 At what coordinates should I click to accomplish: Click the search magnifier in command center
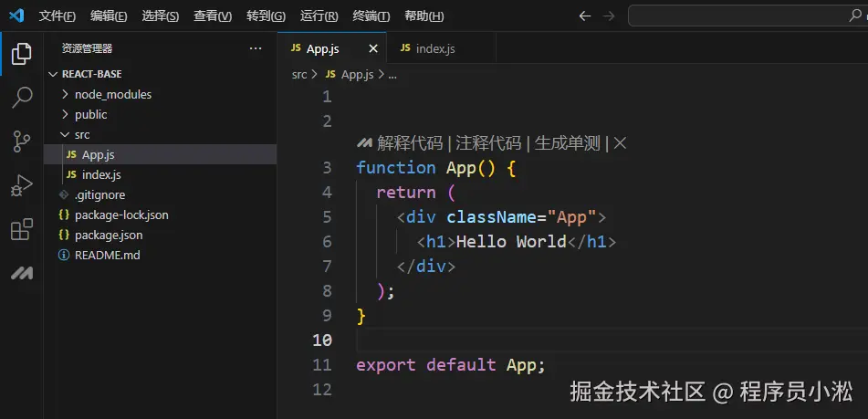855,16
